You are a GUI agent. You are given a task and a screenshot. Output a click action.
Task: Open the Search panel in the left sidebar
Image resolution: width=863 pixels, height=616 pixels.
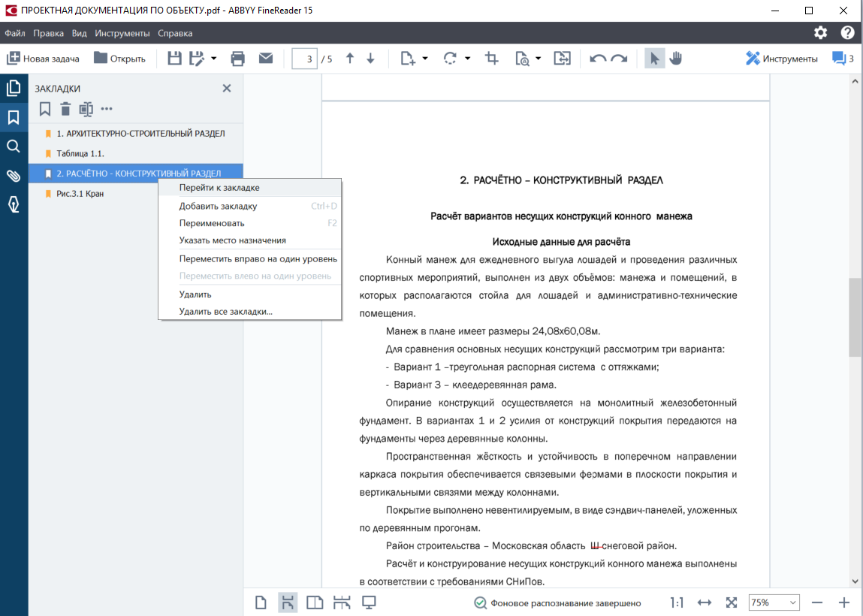tap(14, 146)
